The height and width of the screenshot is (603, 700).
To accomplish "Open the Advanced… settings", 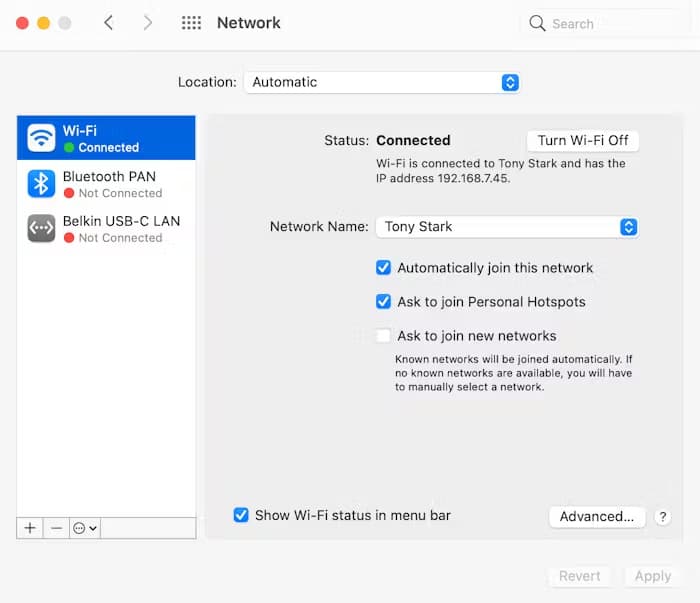I will pyautogui.click(x=597, y=516).
